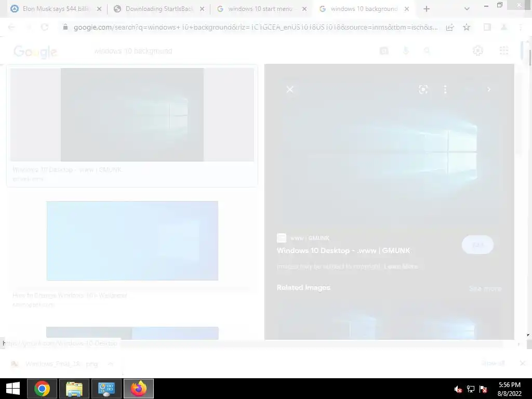This screenshot has width=532, height=399.
Task: Click the magnifier search icon
Action: click(x=427, y=51)
